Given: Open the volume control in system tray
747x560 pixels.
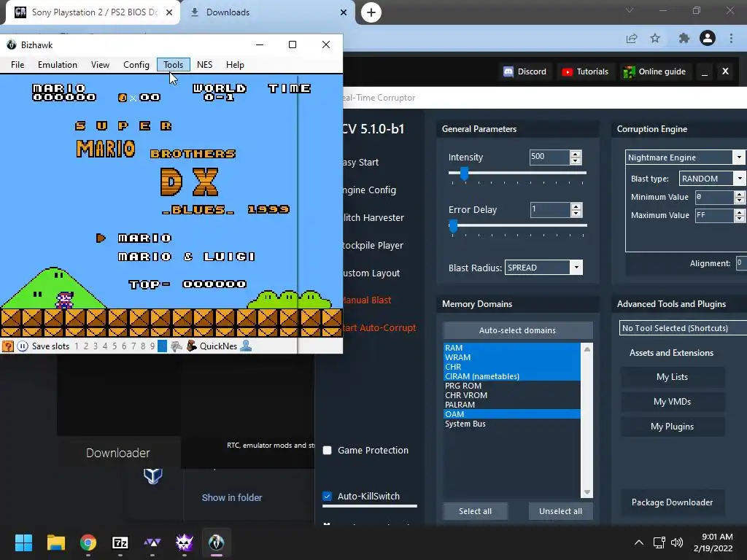Looking at the screenshot, I should [677, 542].
